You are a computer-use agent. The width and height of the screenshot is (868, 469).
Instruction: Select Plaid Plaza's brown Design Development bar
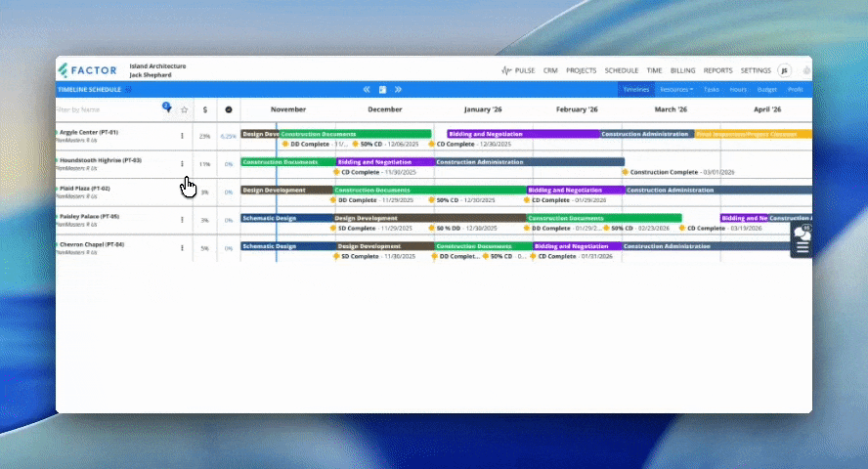286,191
